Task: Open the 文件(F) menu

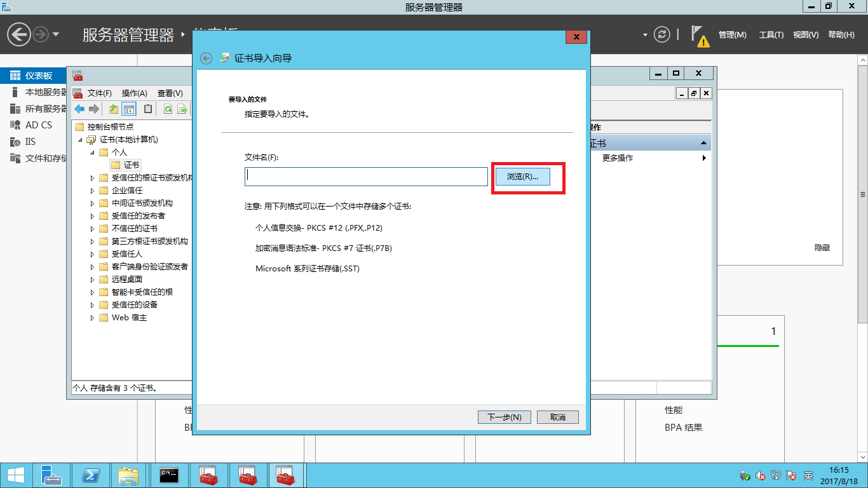Action: [99, 93]
